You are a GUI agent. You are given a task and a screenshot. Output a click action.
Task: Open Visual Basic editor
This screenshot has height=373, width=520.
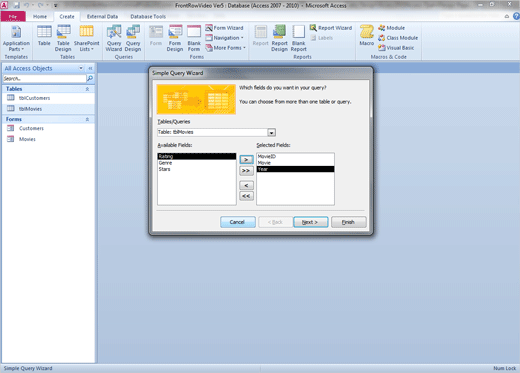click(x=396, y=48)
